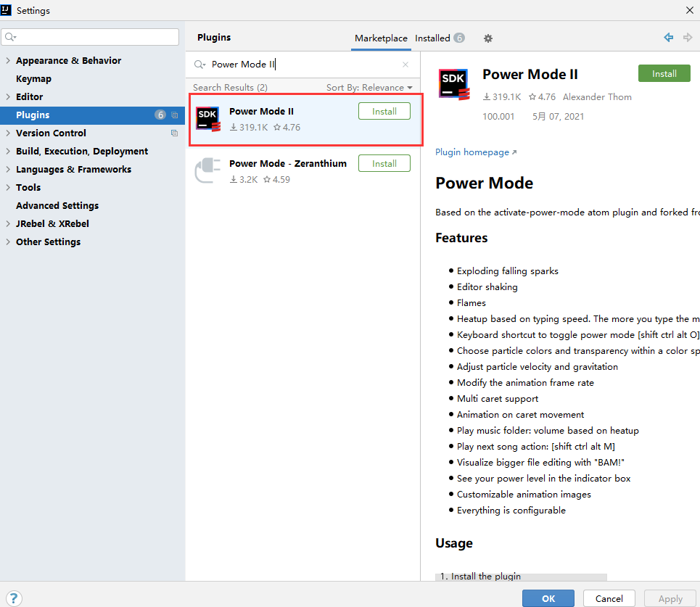
Task: Open the Sort By: Relevance dropdown
Action: click(369, 88)
